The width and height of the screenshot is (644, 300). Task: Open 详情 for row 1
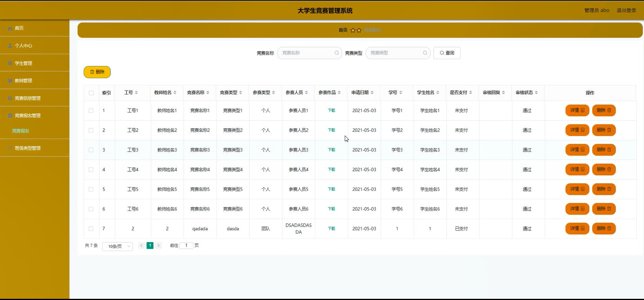tap(577, 111)
